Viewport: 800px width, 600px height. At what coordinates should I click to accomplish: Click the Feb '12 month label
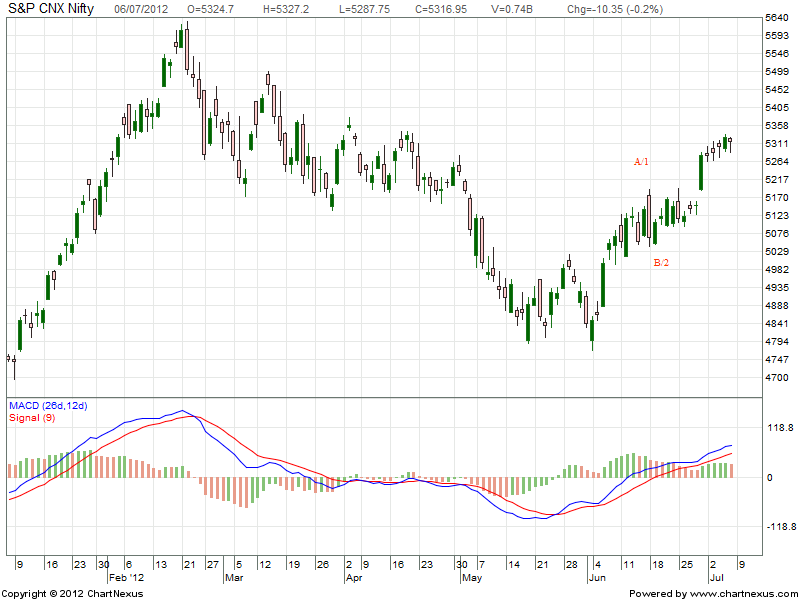[126, 578]
